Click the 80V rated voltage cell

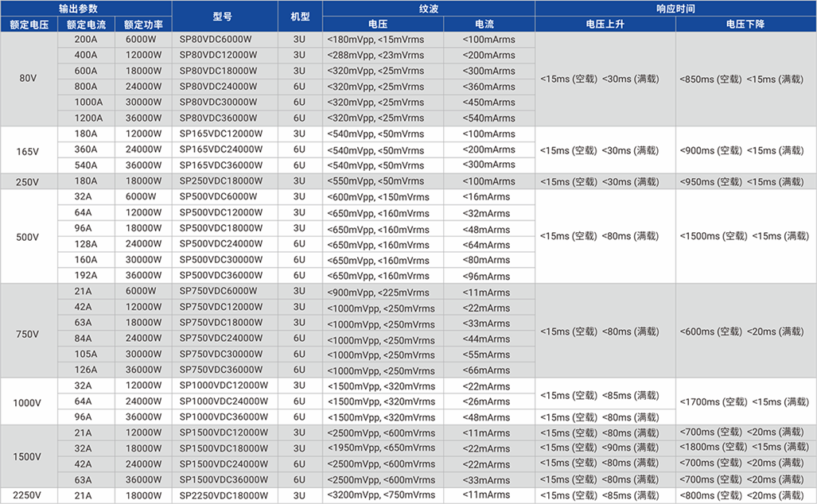click(x=28, y=79)
